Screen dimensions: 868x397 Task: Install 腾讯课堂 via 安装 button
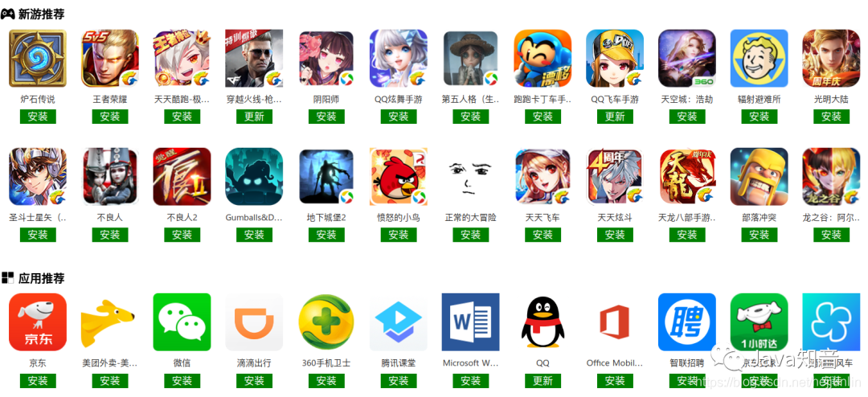click(398, 381)
